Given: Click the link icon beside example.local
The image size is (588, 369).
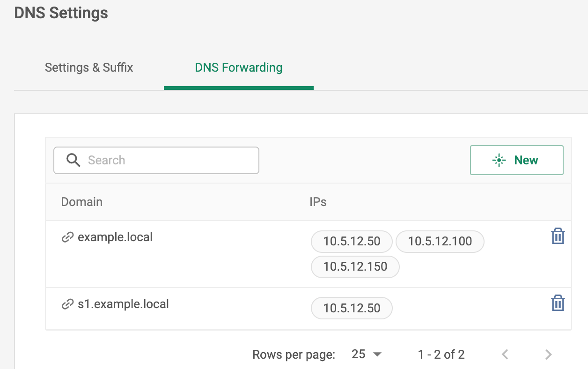Looking at the screenshot, I should [x=69, y=237].
